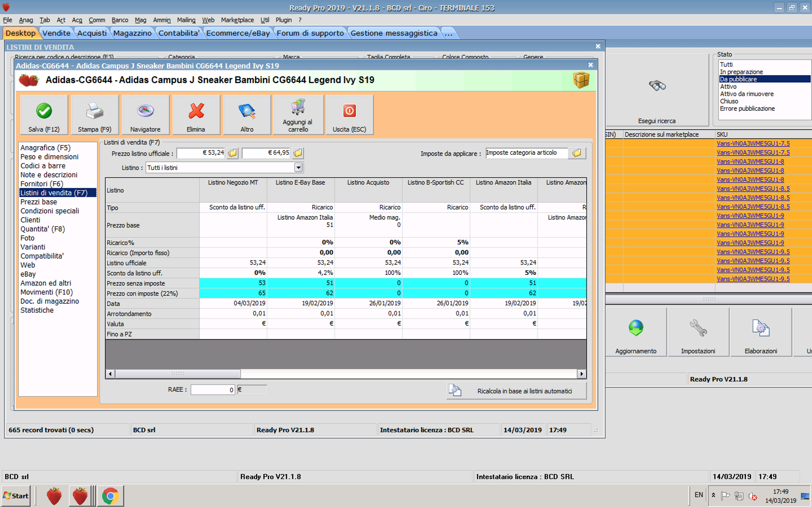Click the Aggiornamento globe button
This screenshot has height=508, width=812.
(x=636, y=332)
